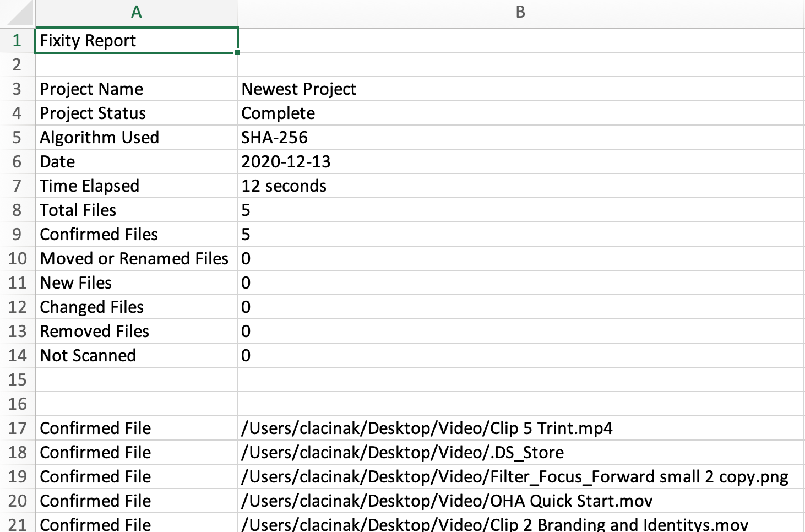Click the '12 seconds' cell
805x532 pixels.
pos(521,186)
